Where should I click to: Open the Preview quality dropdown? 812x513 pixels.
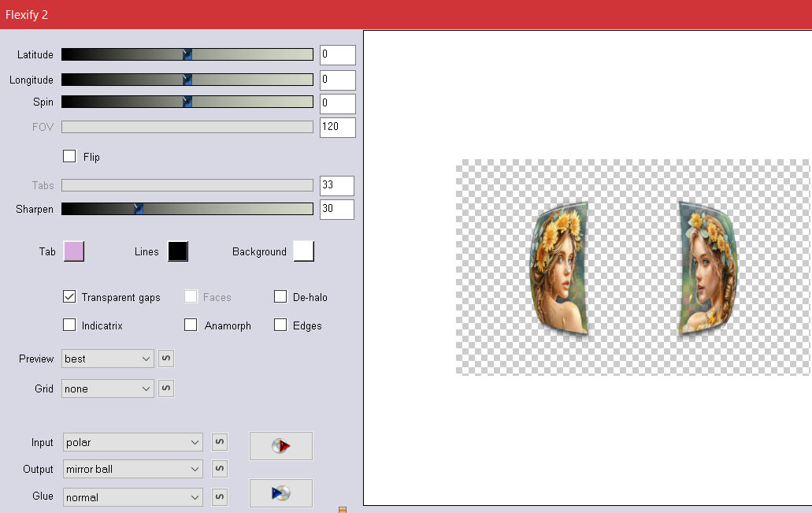pyautogui.click(x=108, y=359)
